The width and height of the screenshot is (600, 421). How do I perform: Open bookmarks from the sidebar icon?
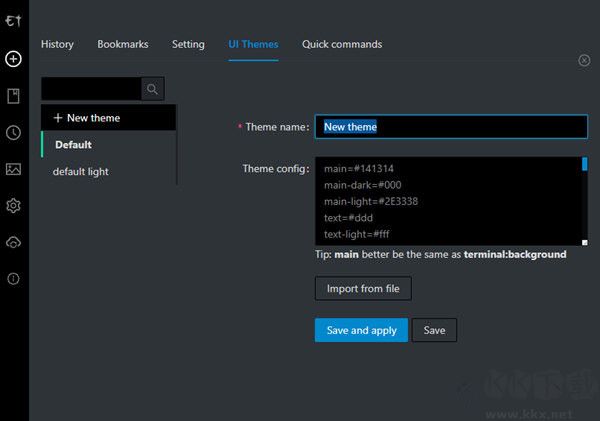pos(13,96)
